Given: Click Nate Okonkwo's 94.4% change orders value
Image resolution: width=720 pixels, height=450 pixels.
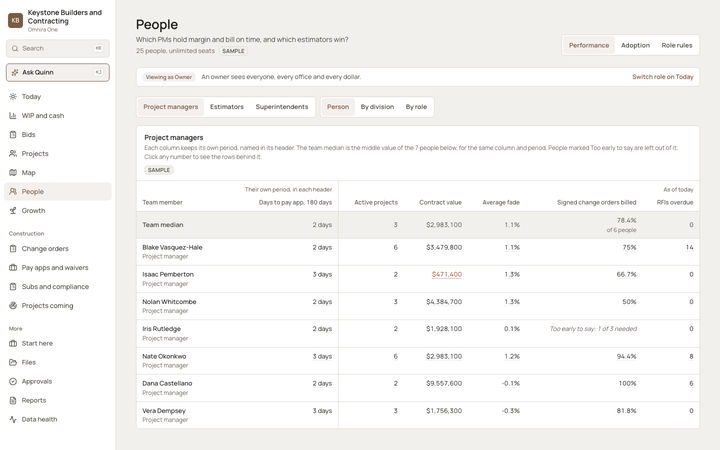Looking at the screenshot, I should [626, 356].
